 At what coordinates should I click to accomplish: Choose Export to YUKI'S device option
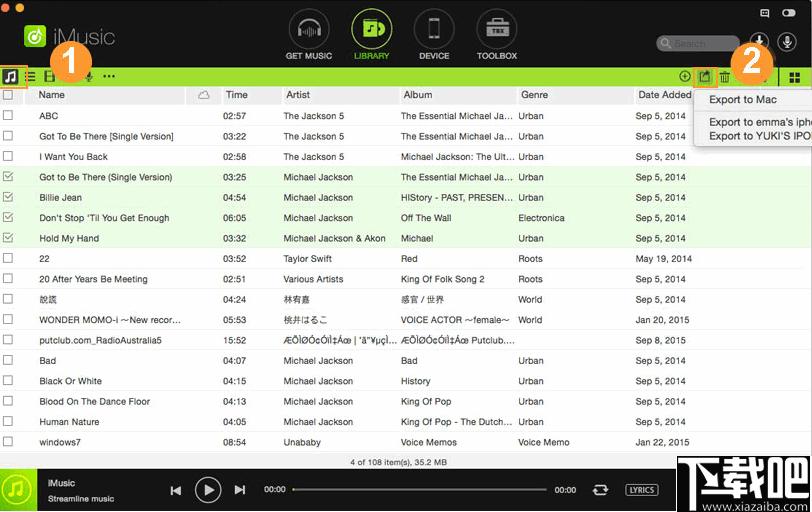pyautogui.click(x=760, y=136)
